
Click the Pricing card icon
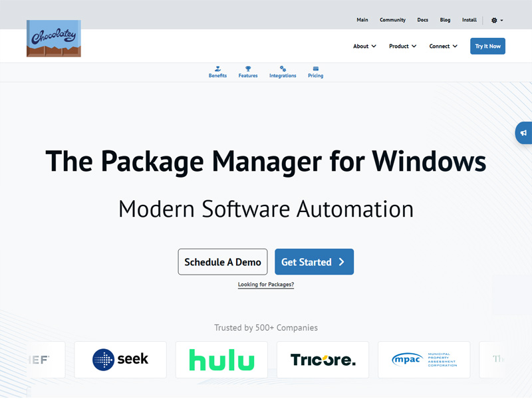tap(315, 68)
